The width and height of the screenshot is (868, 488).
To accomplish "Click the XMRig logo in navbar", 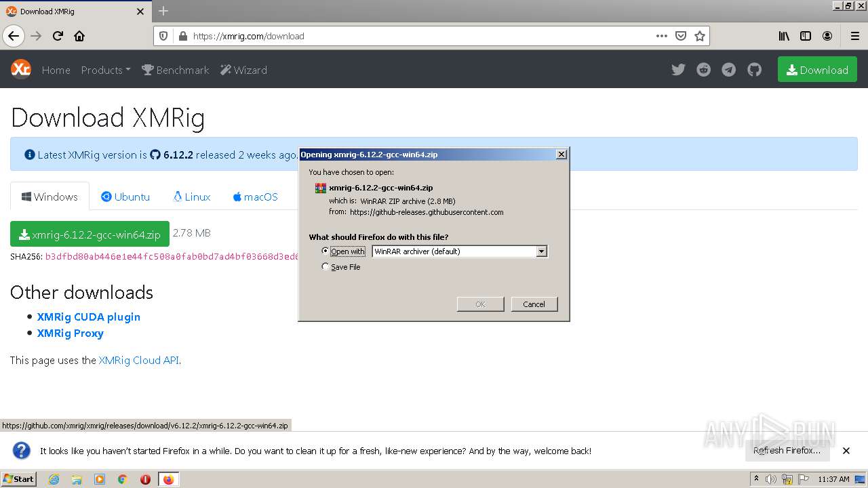I will (21, 69).
